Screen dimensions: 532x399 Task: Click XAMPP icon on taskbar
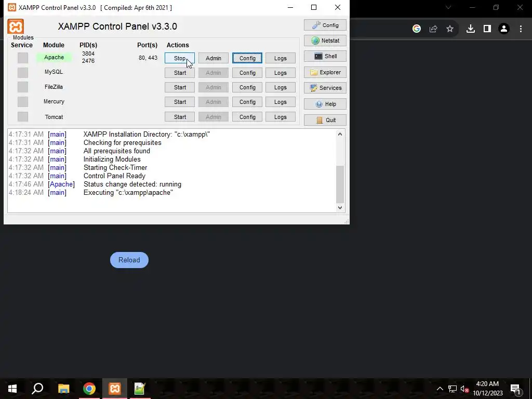(115, 389)
